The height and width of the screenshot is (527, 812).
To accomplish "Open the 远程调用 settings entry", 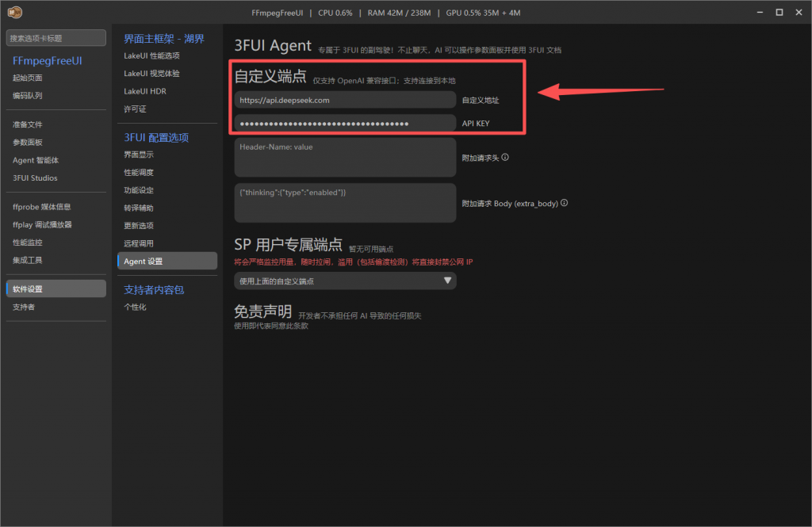I will pos(138,243).
